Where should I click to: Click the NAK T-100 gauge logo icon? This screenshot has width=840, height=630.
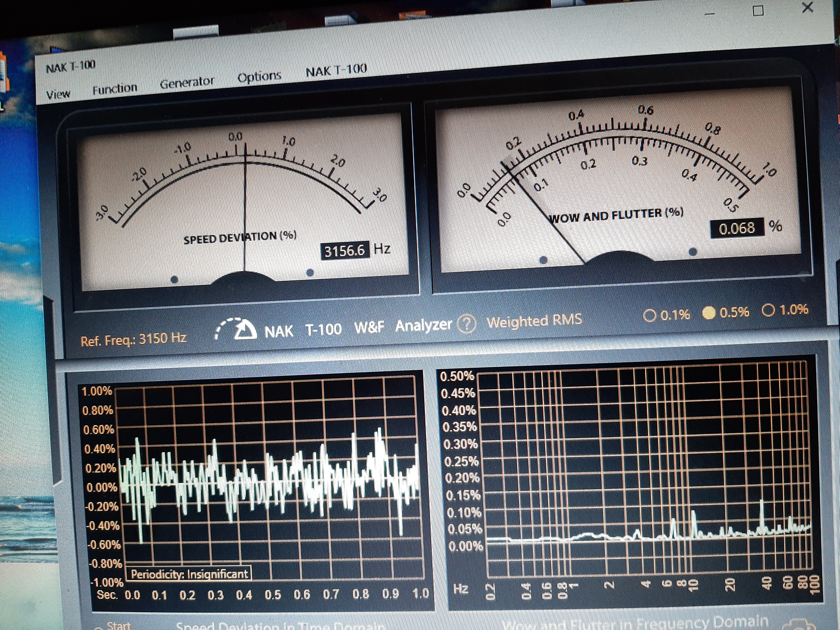coord(236,329)
